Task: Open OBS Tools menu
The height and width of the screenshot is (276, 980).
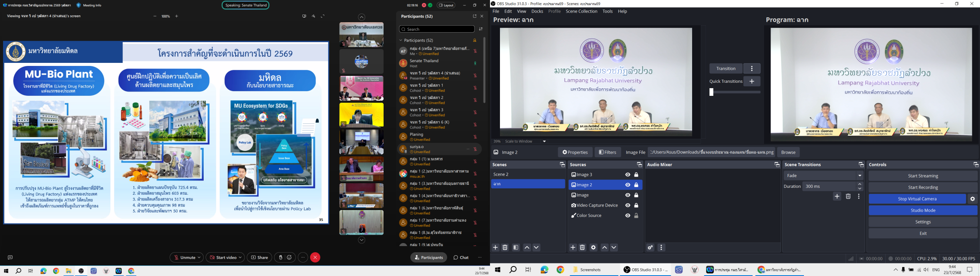Action: point(608,11)
